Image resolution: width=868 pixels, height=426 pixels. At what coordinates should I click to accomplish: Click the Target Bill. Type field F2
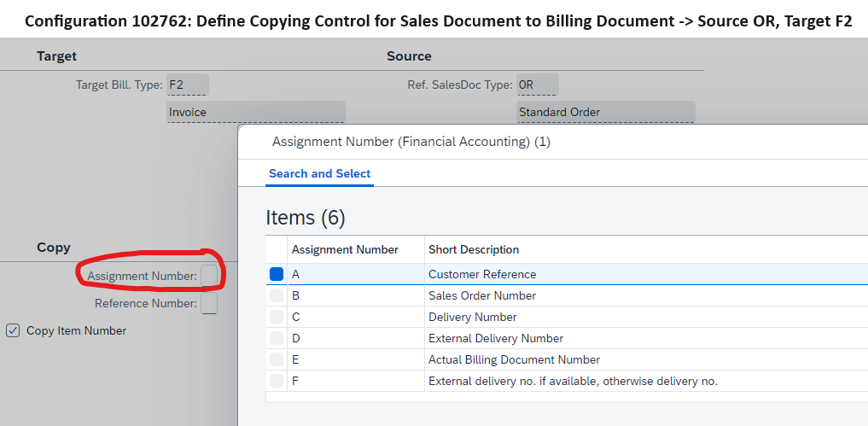pos(188,85)
